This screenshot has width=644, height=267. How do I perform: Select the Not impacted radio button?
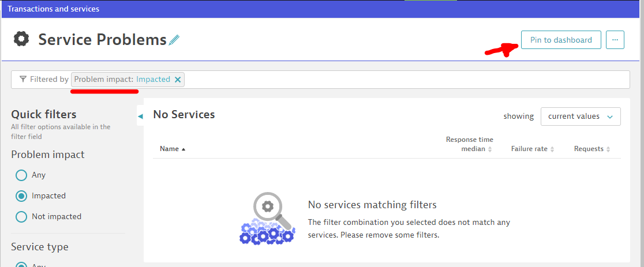tap(21, 217)
